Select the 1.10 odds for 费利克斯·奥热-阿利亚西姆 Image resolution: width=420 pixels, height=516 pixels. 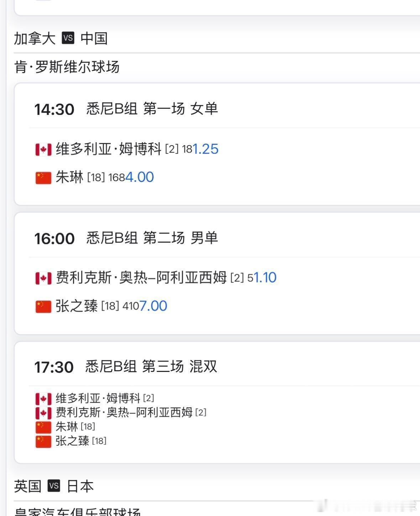pyautogui.click(x=265, y=277)
